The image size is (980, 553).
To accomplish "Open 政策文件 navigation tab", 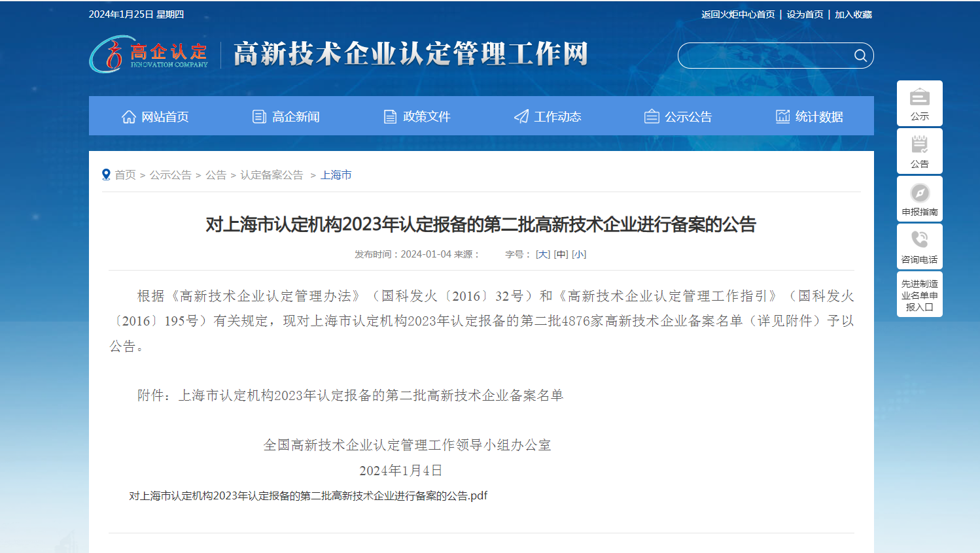I will coord(417,116).
